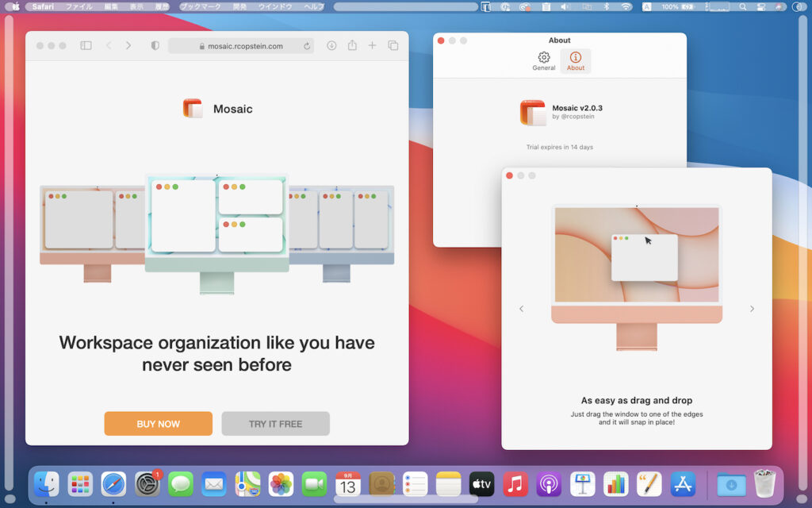Toggle the Safari sidebar

pos(86,46)
